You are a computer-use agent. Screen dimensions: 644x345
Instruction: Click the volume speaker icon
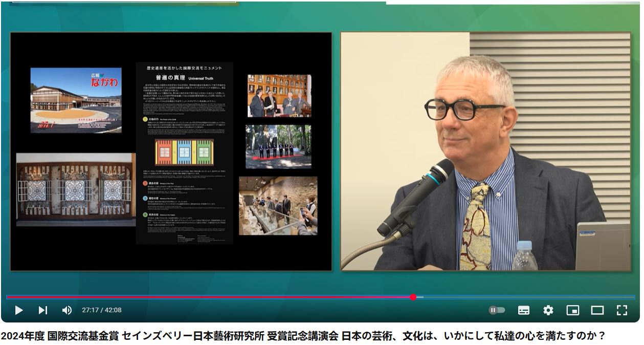[x=66, y=310]
